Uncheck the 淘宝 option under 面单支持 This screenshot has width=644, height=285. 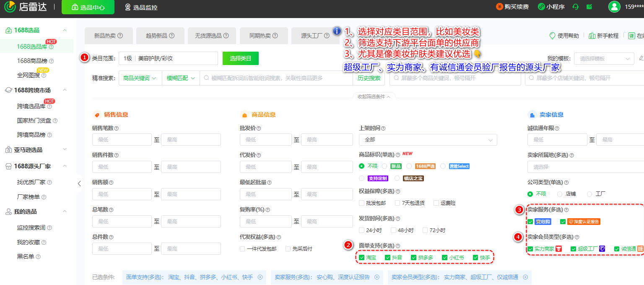click(x=361, y=257)
